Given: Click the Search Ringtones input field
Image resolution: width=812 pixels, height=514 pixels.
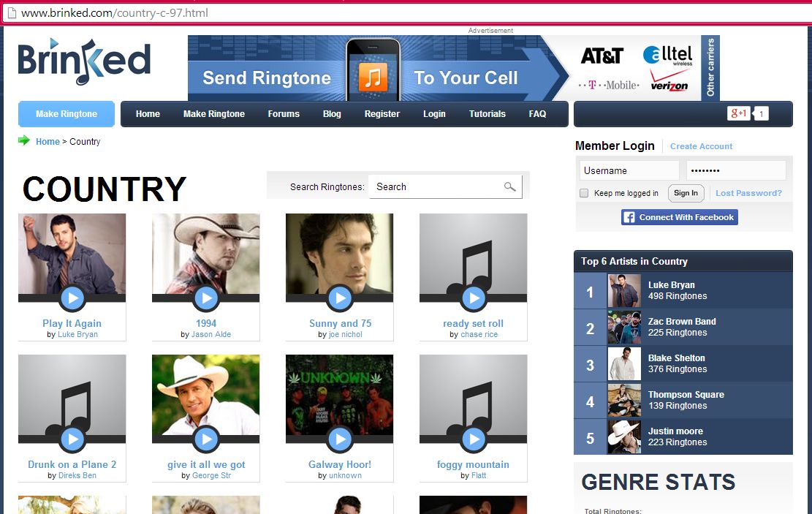Looking at the screenshot, I should [445, 186].
